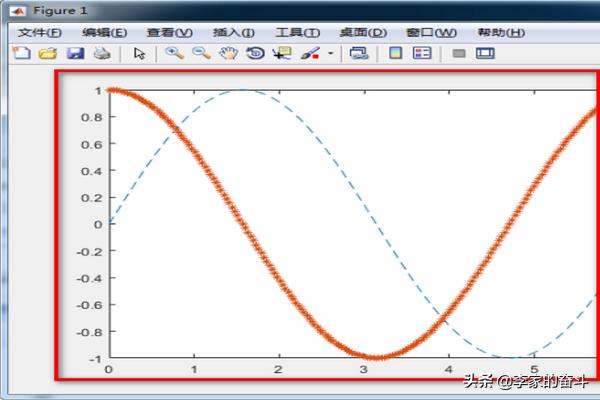
Task: Click the y-axis label -0.2
Action: 89,251
